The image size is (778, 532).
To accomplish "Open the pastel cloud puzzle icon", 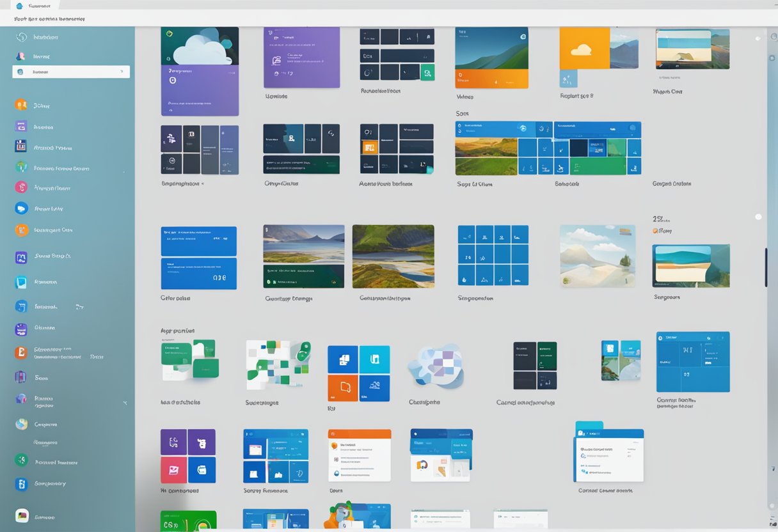I will coord(436,366).
